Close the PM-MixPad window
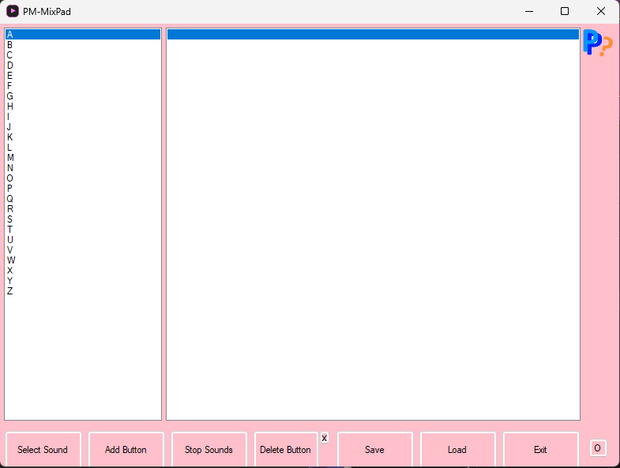The height and width of the screenshot is (468, 620). (601, 11)
